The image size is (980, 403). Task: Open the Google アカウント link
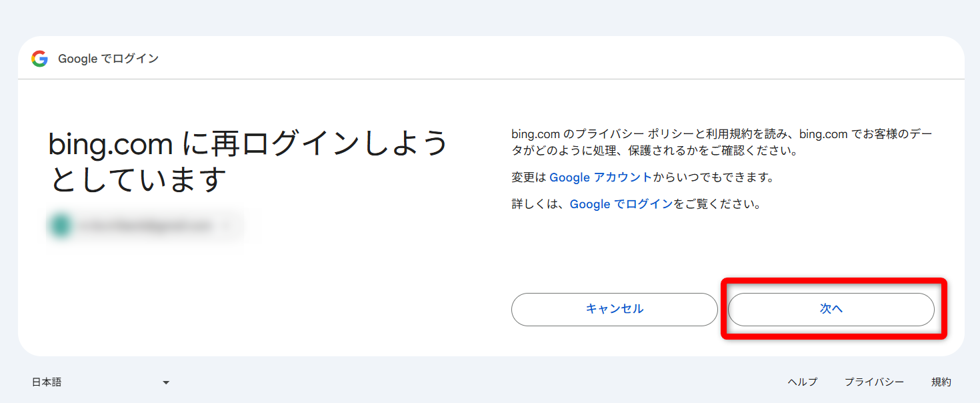point(600,177)
